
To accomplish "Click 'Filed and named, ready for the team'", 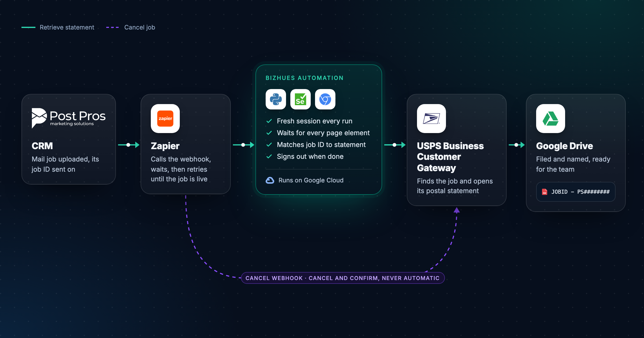I will (x=573, y=164).
